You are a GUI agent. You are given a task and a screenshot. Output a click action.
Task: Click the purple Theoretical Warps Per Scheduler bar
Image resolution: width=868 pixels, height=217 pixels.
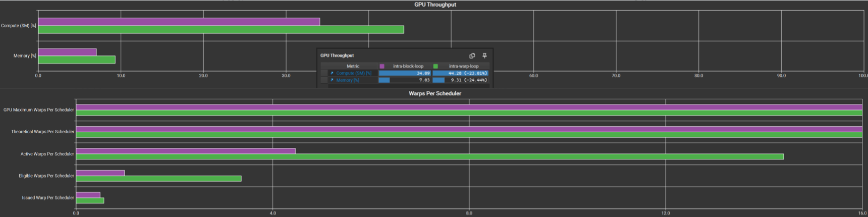pos(469,129)
